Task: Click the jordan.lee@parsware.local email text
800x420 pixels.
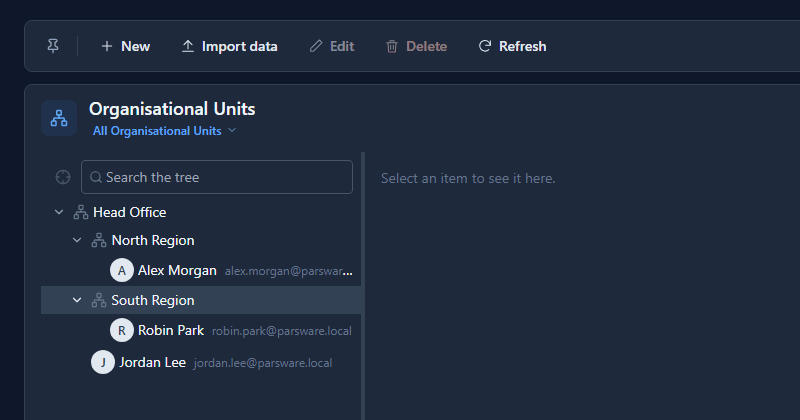Action: (x=263, y=363)
